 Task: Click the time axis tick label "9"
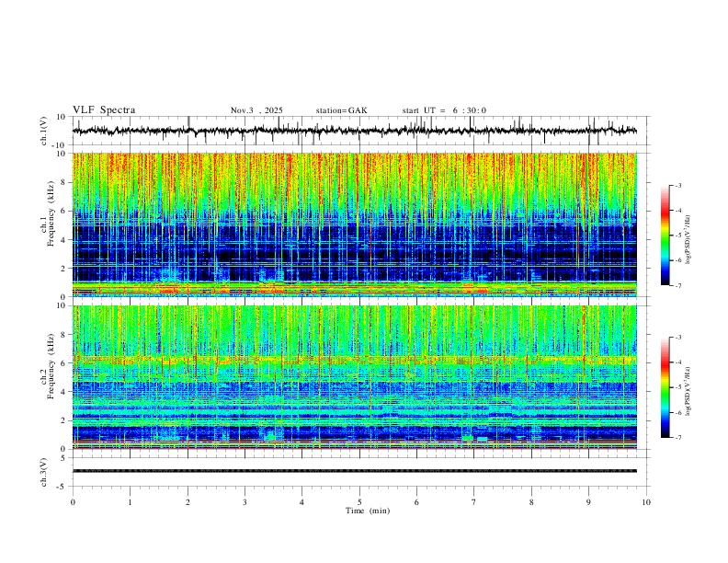588,502
